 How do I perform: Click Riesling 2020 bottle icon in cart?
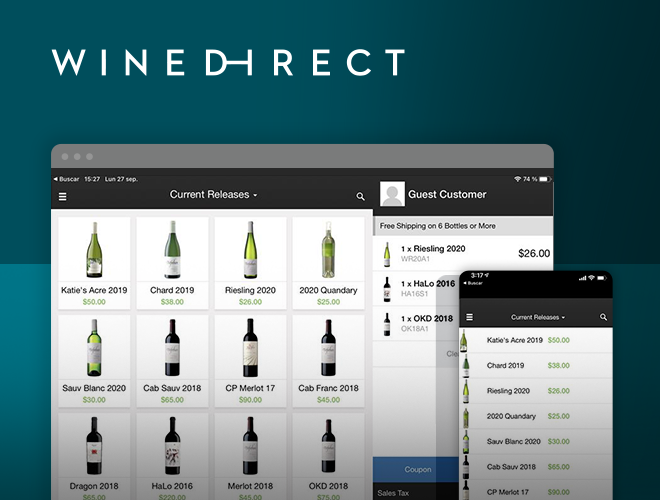click(386, 254)
